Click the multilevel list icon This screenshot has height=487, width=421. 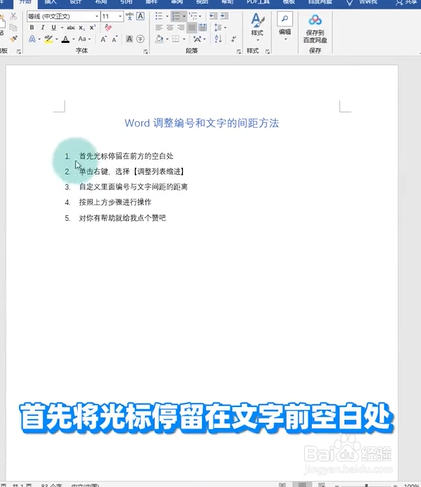pos(193,16)
